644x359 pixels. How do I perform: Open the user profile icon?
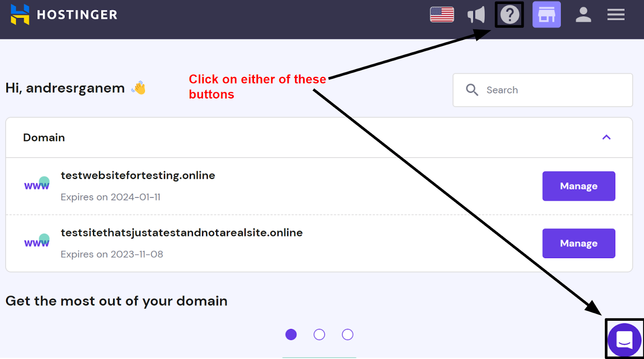(x=583, y=15)
